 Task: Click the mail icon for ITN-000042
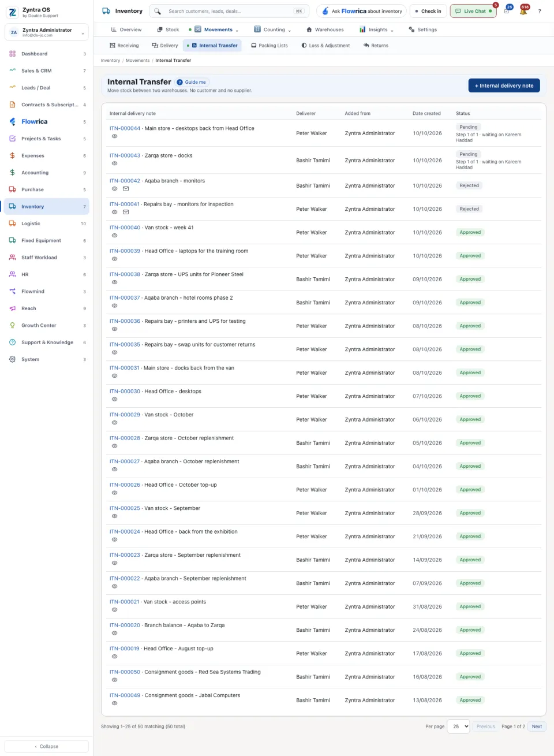pos(126,189)
